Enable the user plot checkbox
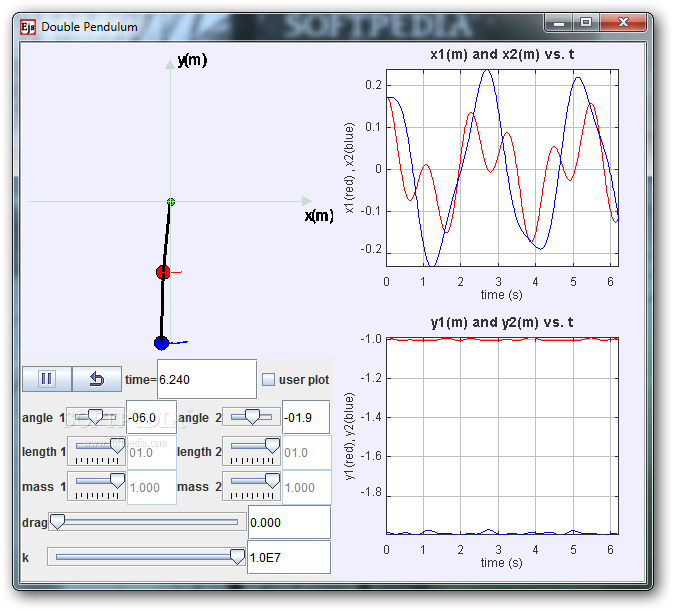674x611 pixels. pyautogui.click(x=269, y=379)
